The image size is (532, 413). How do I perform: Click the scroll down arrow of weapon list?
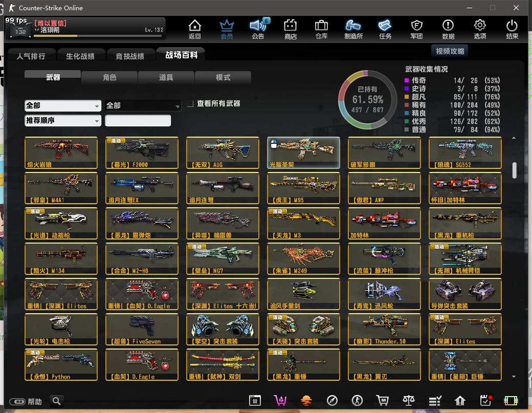pos(514,377)
